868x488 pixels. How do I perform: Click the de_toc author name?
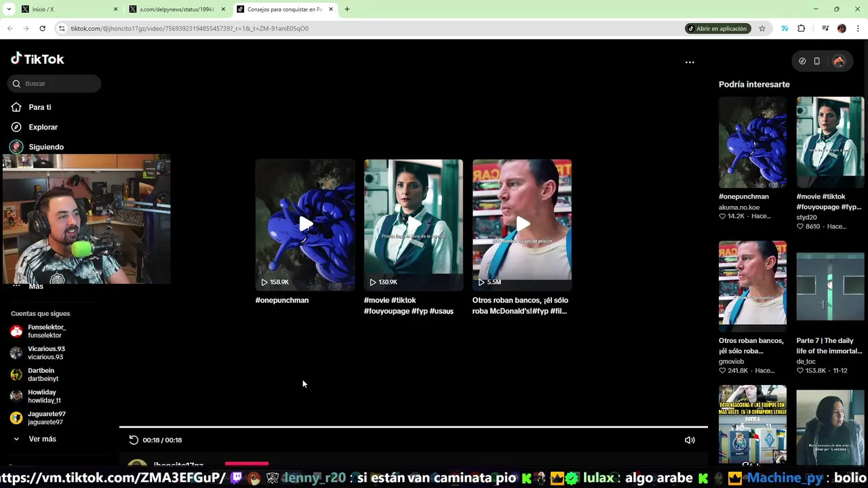[806, 362]
